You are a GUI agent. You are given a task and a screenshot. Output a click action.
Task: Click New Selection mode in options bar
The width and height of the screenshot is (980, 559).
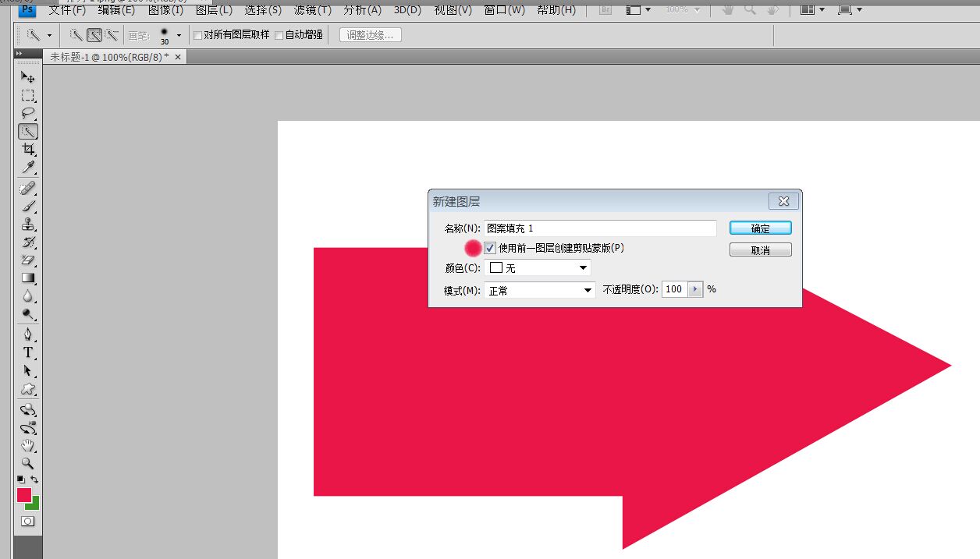76,35
